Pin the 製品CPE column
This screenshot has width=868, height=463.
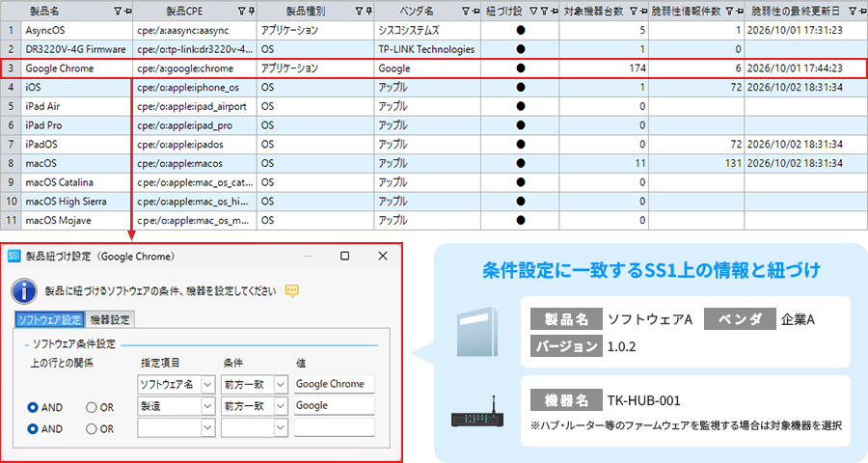(252, 11)
